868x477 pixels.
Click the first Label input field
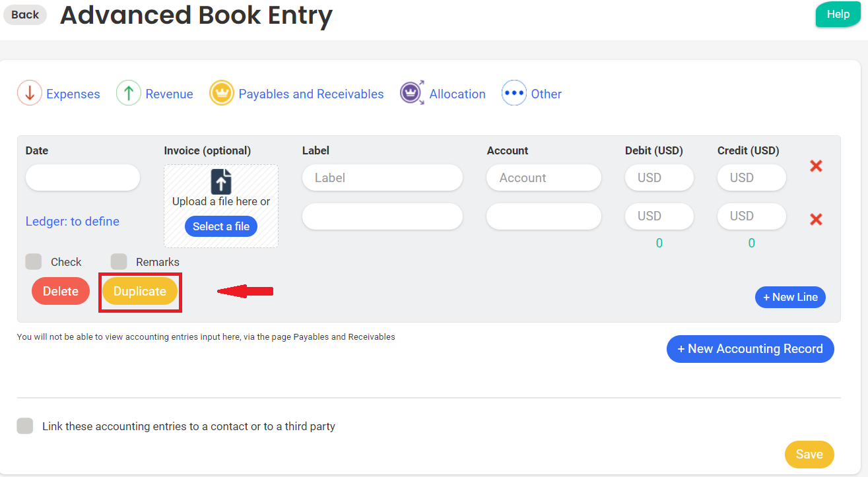(382, 177)
